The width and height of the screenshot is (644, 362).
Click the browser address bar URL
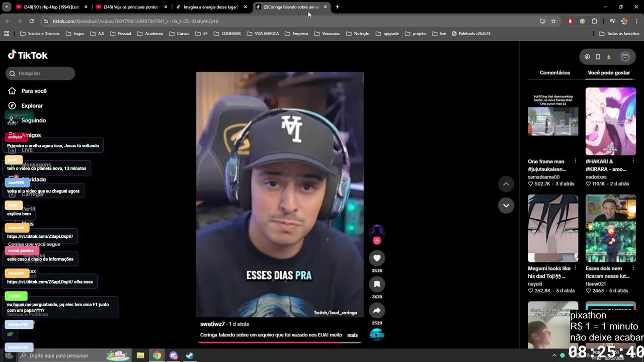click(135, 21)
